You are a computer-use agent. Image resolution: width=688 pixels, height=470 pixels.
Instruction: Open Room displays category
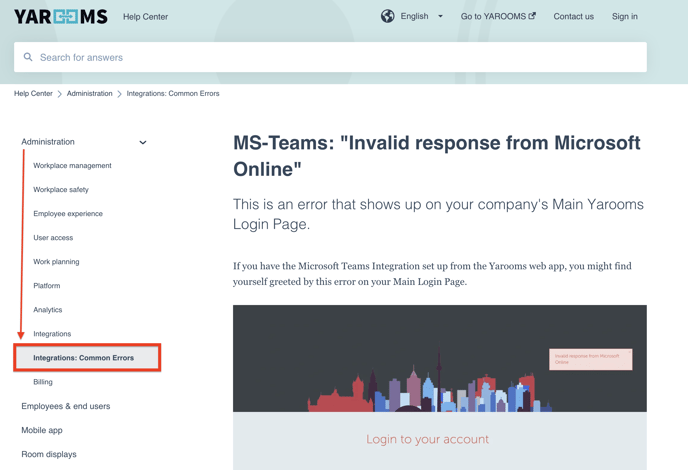coord(49,454)
